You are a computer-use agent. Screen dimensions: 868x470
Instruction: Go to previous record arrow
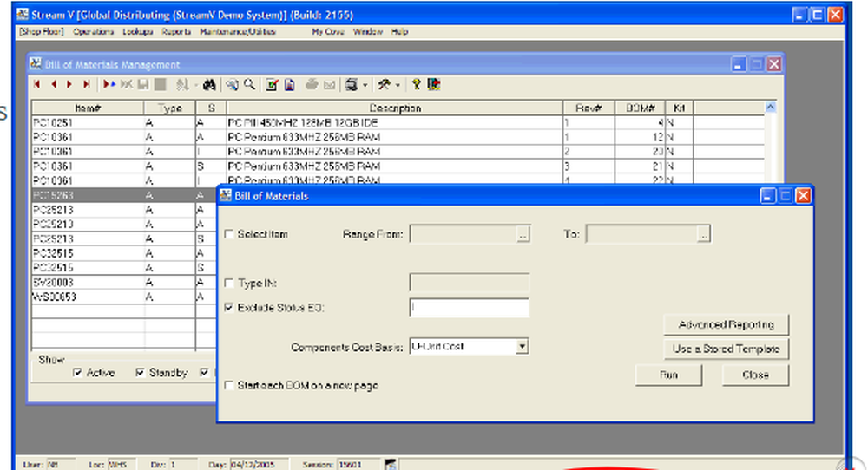pos(54,85)
